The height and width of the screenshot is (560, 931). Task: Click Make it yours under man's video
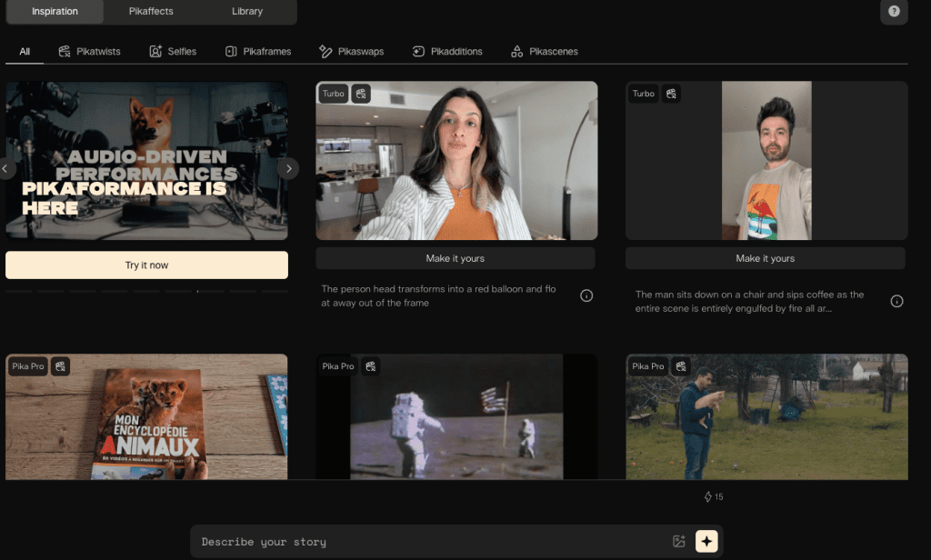pos(765,258)
